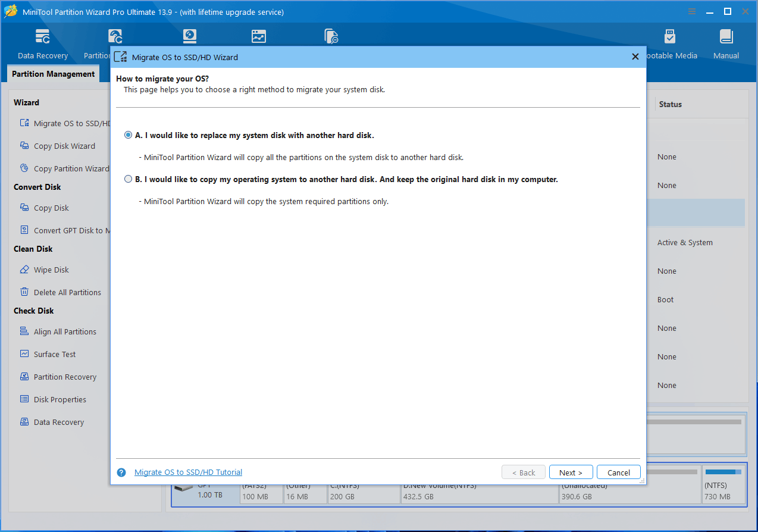The width and height of the screenshot is (758, 532).
Task: Select option A replace system disk
Action: 129,135
